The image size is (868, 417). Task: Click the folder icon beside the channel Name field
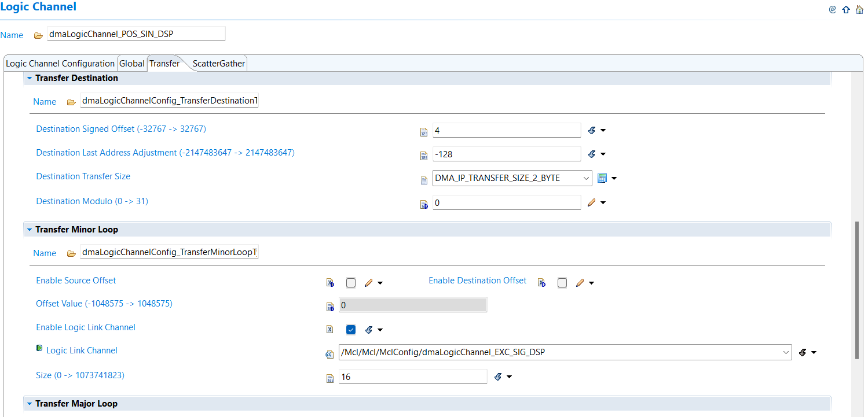[x=38, y=35]
